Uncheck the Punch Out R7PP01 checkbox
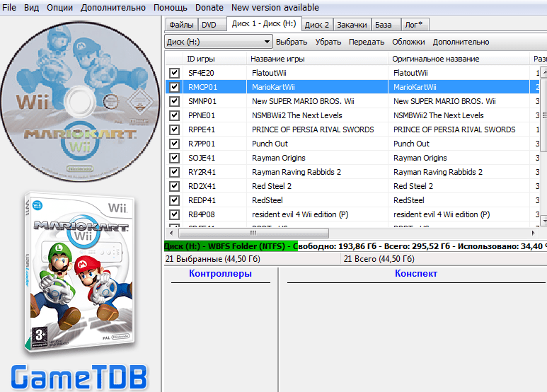The width and height of the screenshot is (547, 392). click(x=174, y=144)
